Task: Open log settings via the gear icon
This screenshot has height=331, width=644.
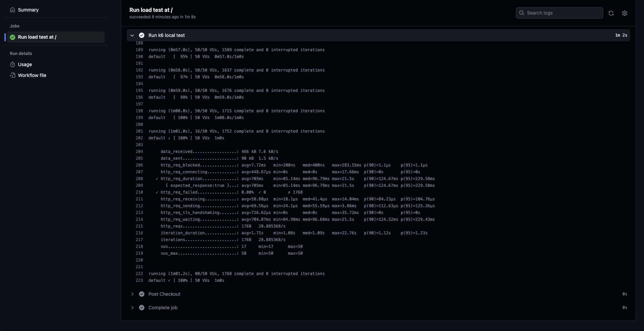Action: click(625, 13)
